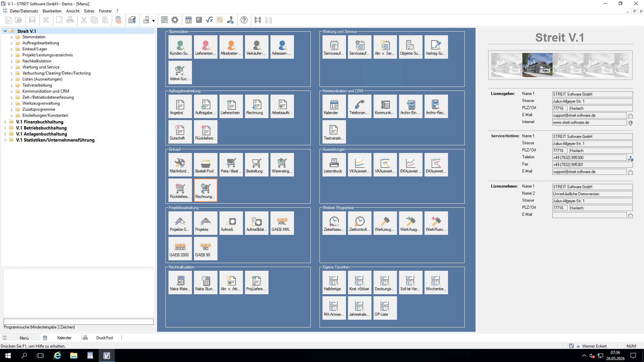Expand V.1 Statistiken/Unternehmensführung node
Screen dimensions: 644x362
5,140
